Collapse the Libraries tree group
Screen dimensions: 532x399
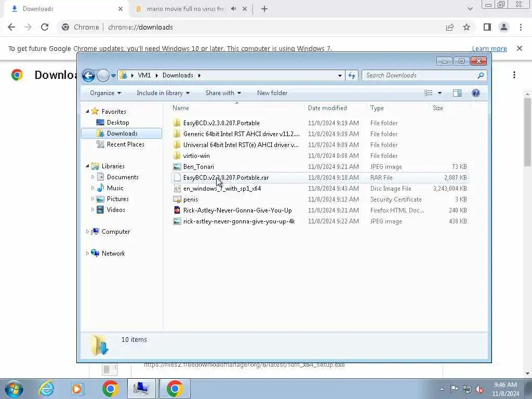point(87,166)
